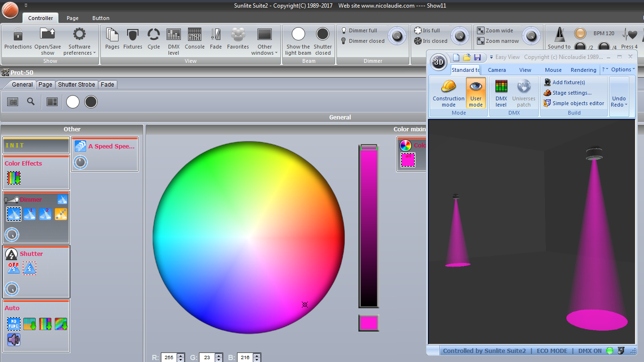Toggle the dark shutter circle in Prot-50 toolbar
This screenshot has height=362, width=644.
tap(91, 102)
